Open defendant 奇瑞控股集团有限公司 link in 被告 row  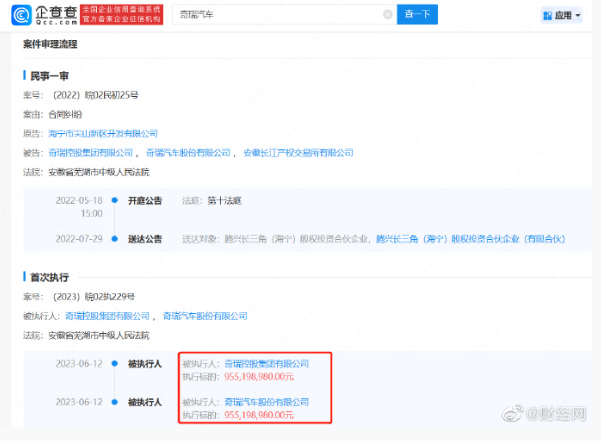point(90,153)
